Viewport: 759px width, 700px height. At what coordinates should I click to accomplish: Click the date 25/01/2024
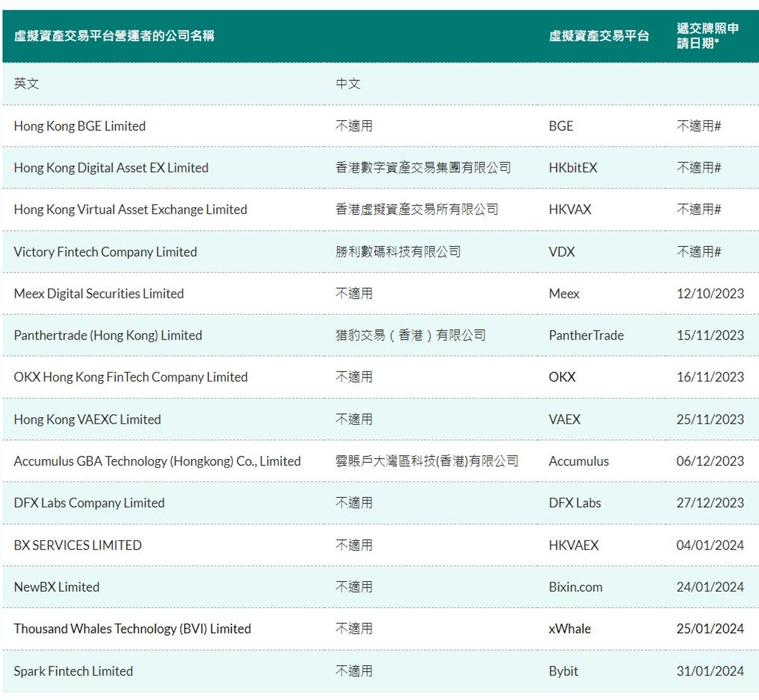coord(710,629)
